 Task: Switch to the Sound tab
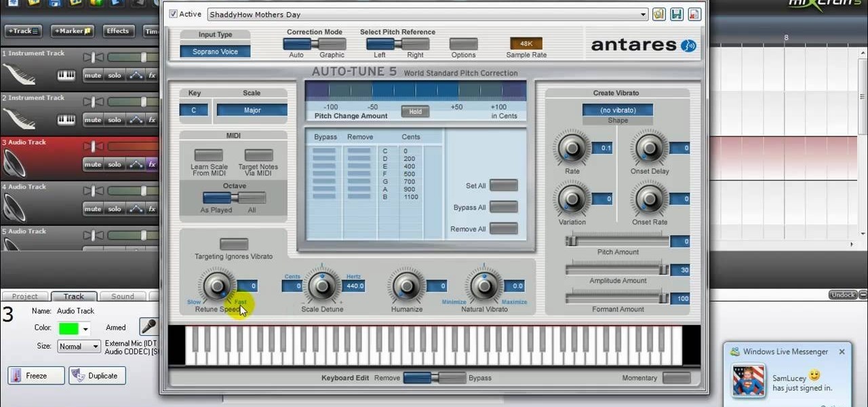(x=123, y=296)
